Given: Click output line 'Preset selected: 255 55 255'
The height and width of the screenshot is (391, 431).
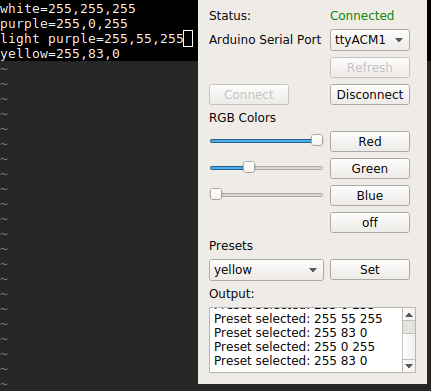Looking at the screenshot, I should point(298,319).
